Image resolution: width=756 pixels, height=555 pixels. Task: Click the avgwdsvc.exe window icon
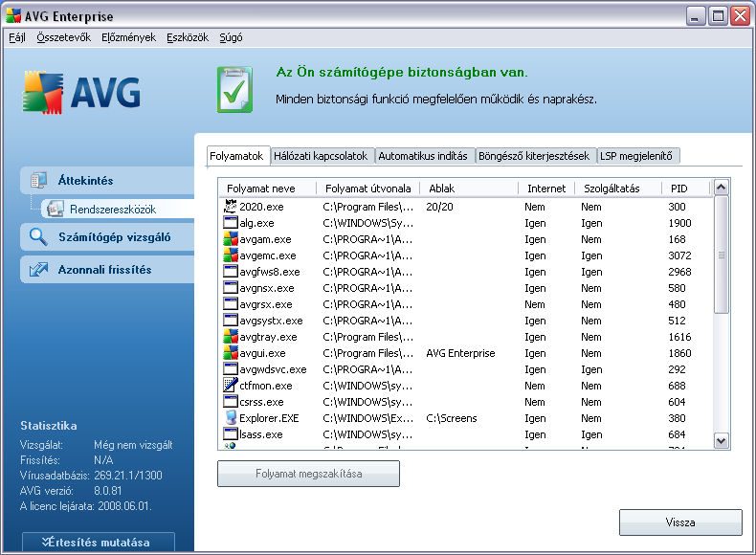(231, 369)
